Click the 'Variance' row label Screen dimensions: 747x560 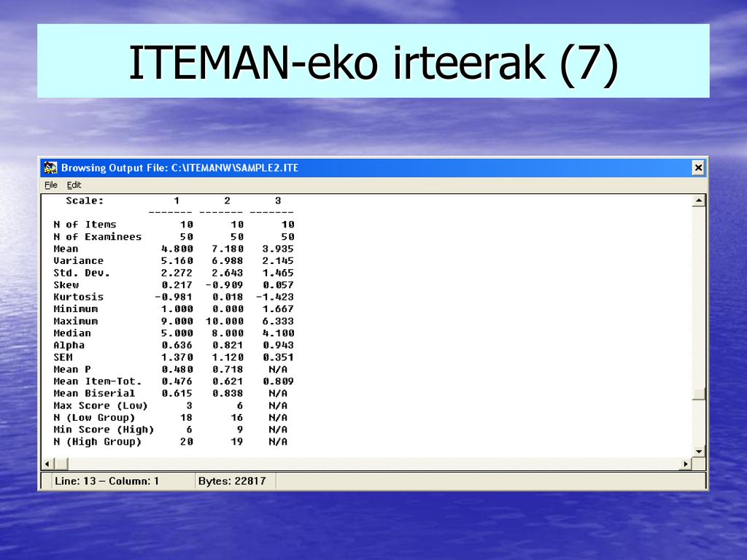[78, 261]
